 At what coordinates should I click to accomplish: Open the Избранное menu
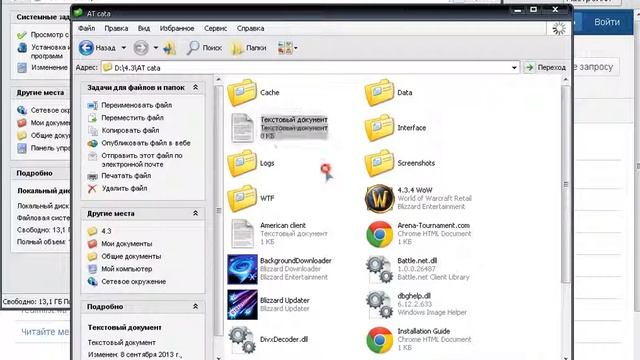177,28
